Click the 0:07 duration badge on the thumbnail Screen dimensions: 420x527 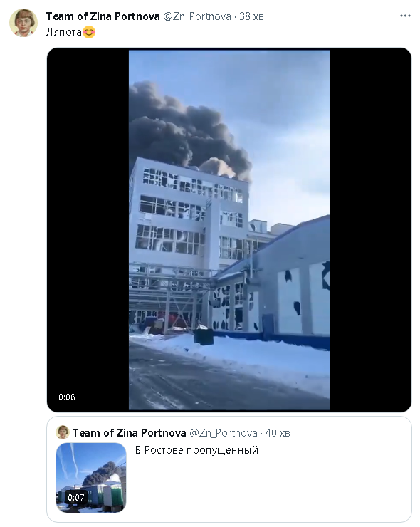point(76,497)
